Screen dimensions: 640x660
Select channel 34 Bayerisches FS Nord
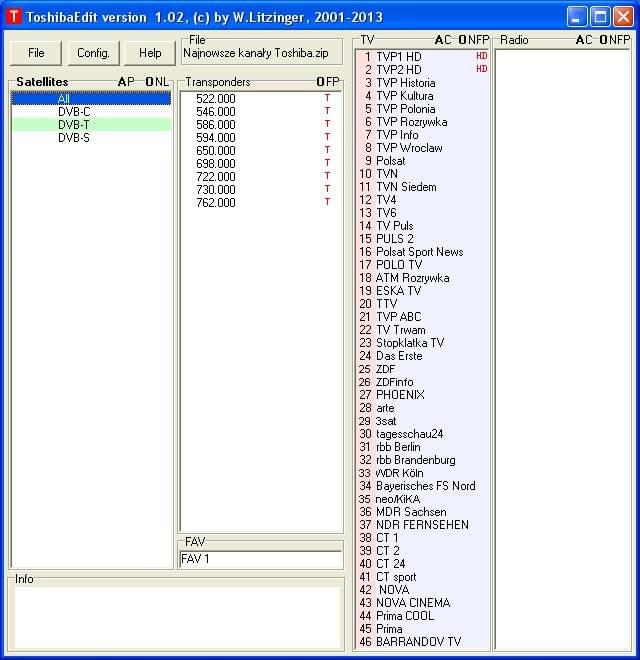pos(422,486)
